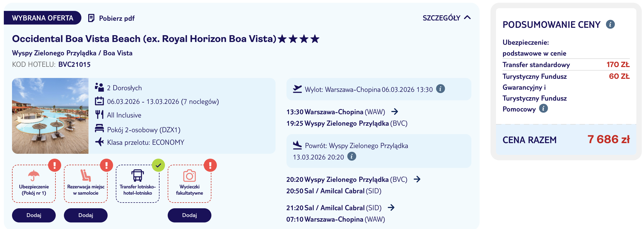The width and height of the screenshot is (644, 229).
Task: Show departure flight info icon
Action: (x=440, y=89)
